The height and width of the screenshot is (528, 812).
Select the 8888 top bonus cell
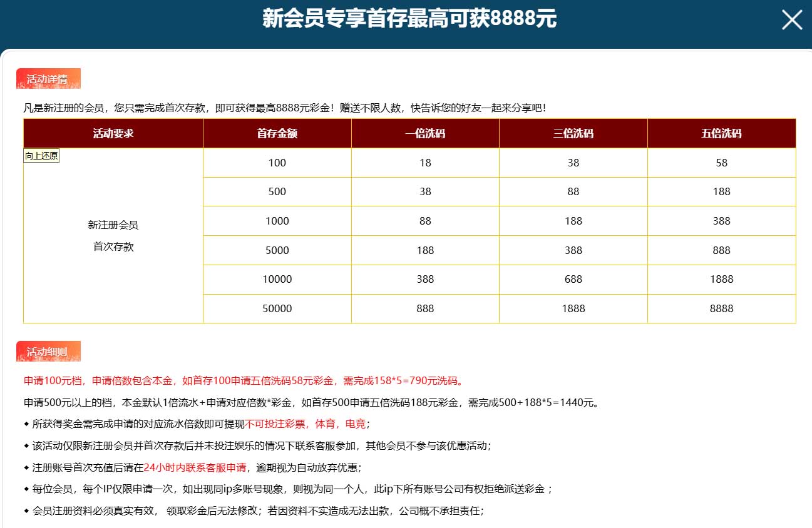721,308
